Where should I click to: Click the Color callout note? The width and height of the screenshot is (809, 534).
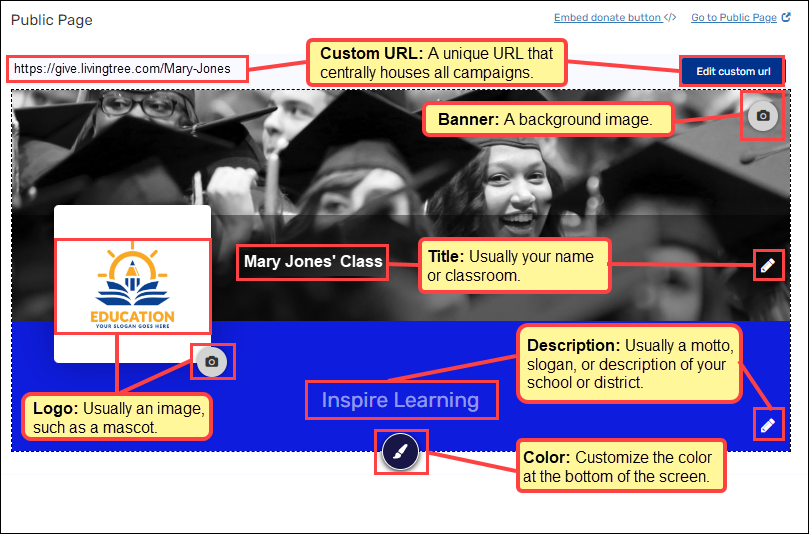pos(618,467)
